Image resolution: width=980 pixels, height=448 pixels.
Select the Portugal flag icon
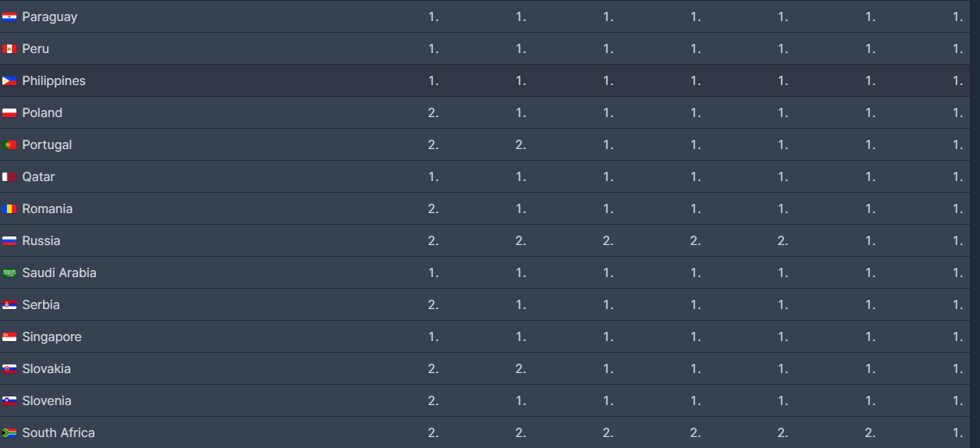coord(9,144)
